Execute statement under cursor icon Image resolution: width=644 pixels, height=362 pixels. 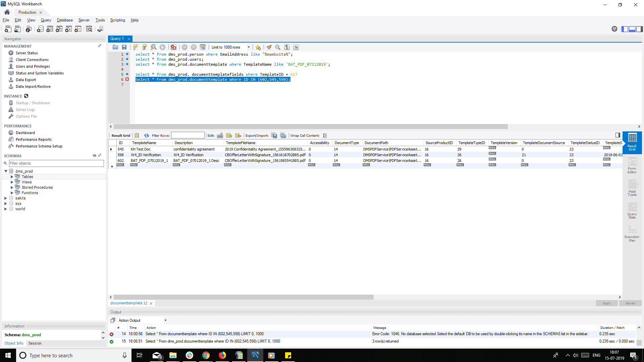click(x=145, y=47)
